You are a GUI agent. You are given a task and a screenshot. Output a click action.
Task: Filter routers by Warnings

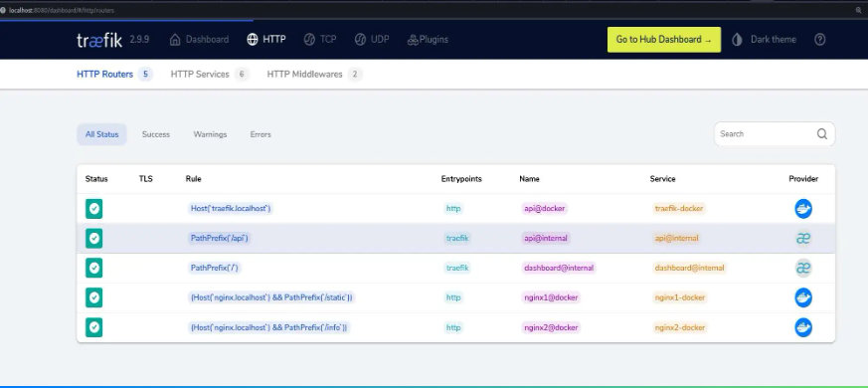pyautogui.click(x=210, y=134)
